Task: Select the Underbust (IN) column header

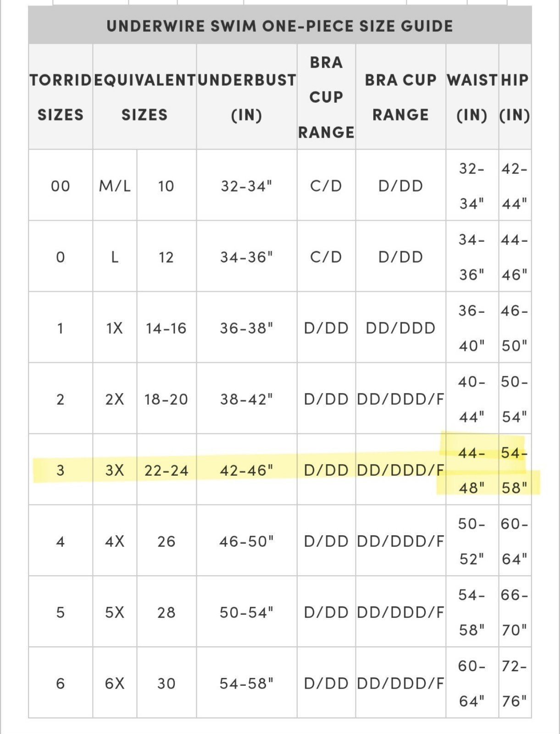Action: [247, 97]
